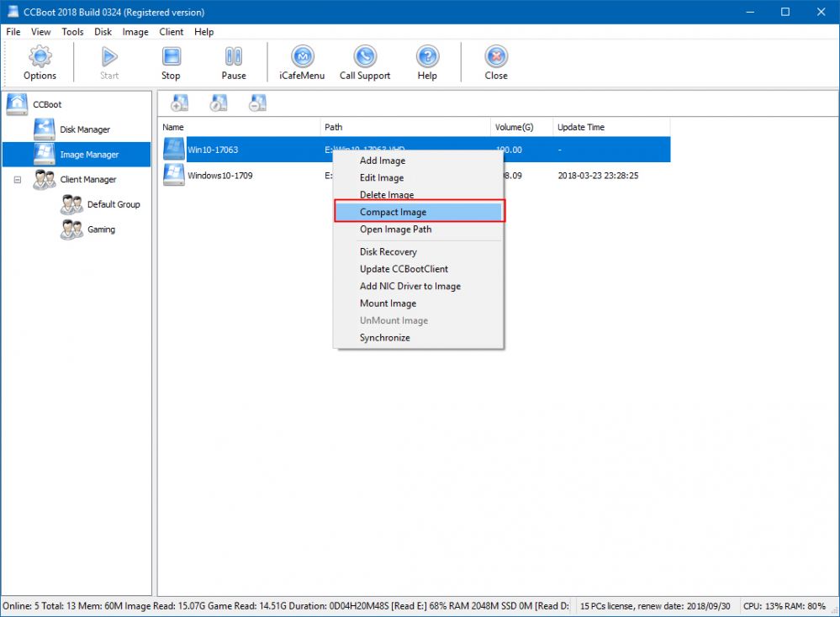
Task: Open the Help menu in the menu bar
Action: 204,32
